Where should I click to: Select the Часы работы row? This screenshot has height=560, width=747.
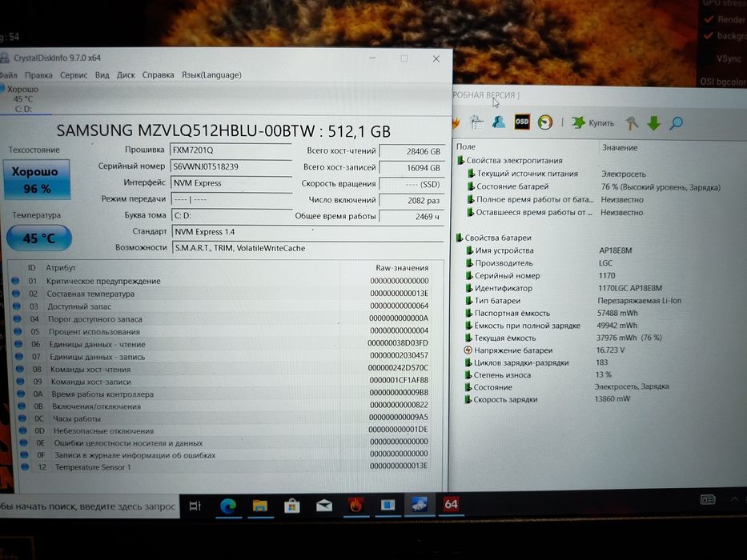[x=222, y=418]
